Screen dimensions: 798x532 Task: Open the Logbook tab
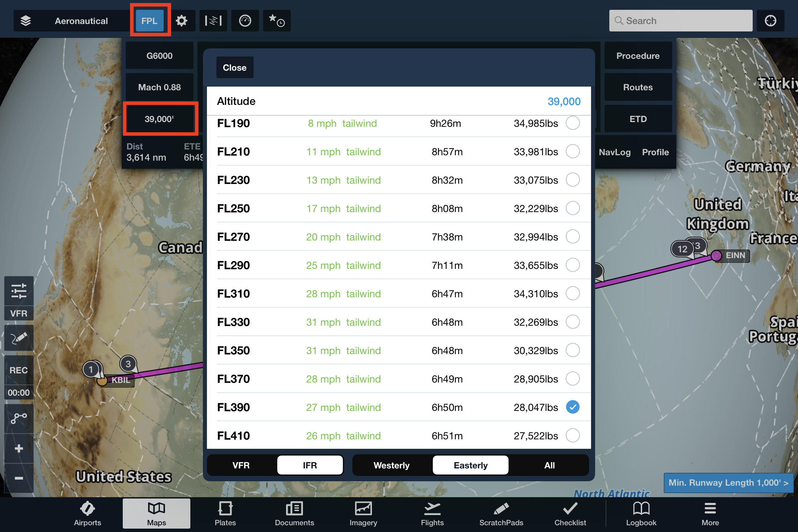[x=641, y=514]
